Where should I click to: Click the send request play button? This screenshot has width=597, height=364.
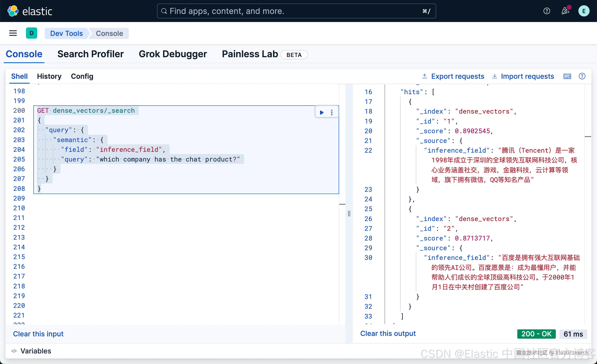pos(322,112)
